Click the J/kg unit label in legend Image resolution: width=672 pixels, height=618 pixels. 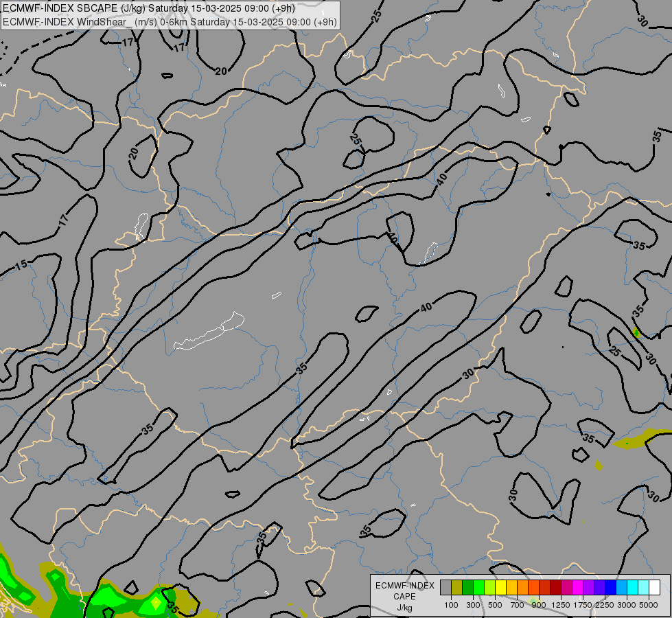[x=404, y=608]
